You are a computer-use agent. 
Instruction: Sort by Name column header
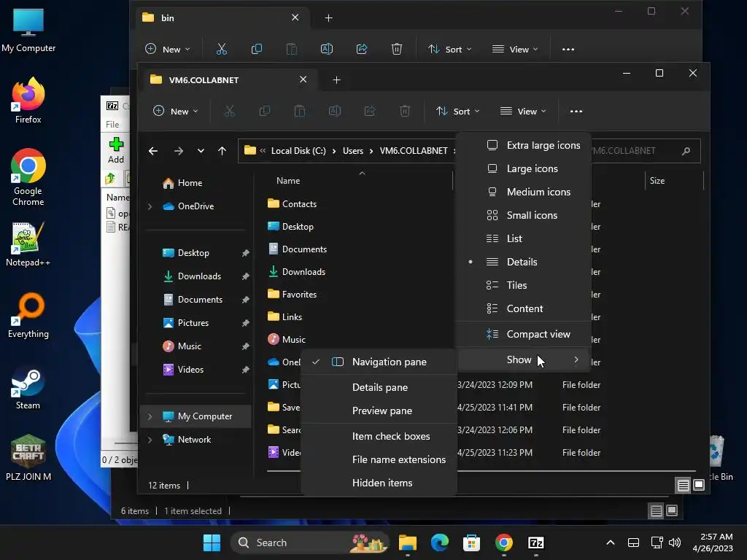point(288,181)
